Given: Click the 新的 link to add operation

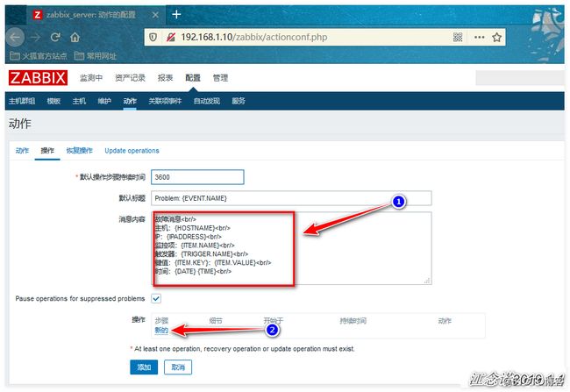Looking at the screenshot, I should 161,331.
